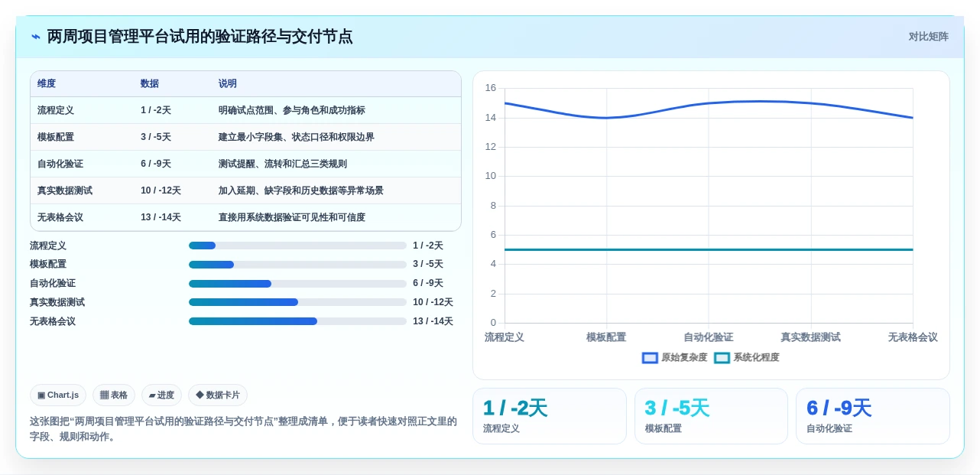Screen dimensions: 980x475
Task: Click description 明确试点范围、参与角色和成功指标
Action: (x=292, y=110)
